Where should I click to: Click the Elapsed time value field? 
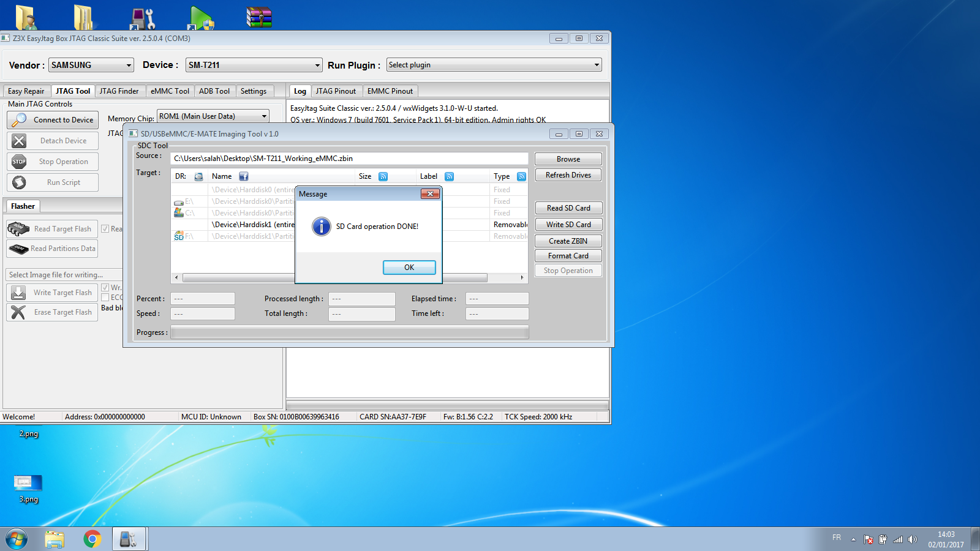[497, 299]
